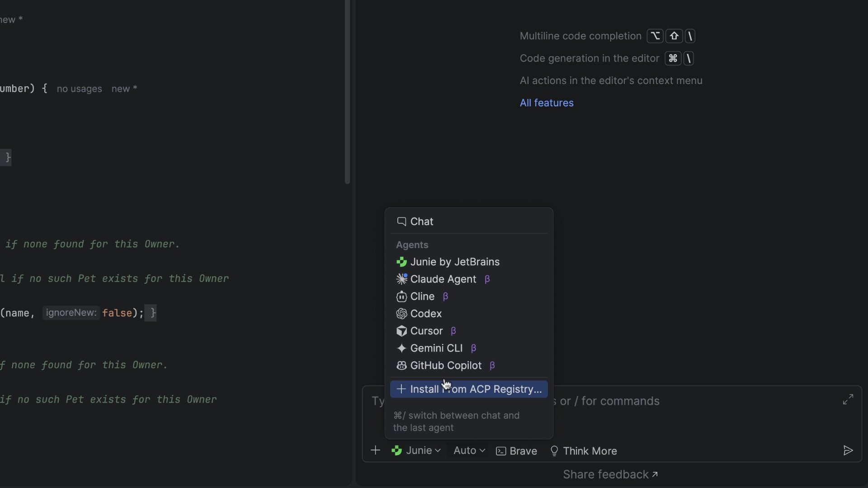This screenshot has height=488, width=868.
Task: Click the Gemini CLI sparkle icon
Action: tap(401, 348)
